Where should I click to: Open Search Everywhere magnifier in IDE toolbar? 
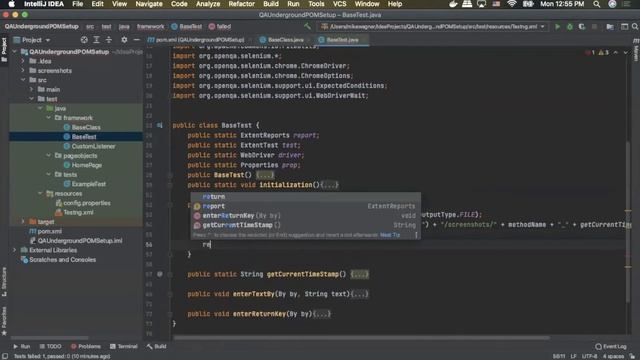(635, 27)
